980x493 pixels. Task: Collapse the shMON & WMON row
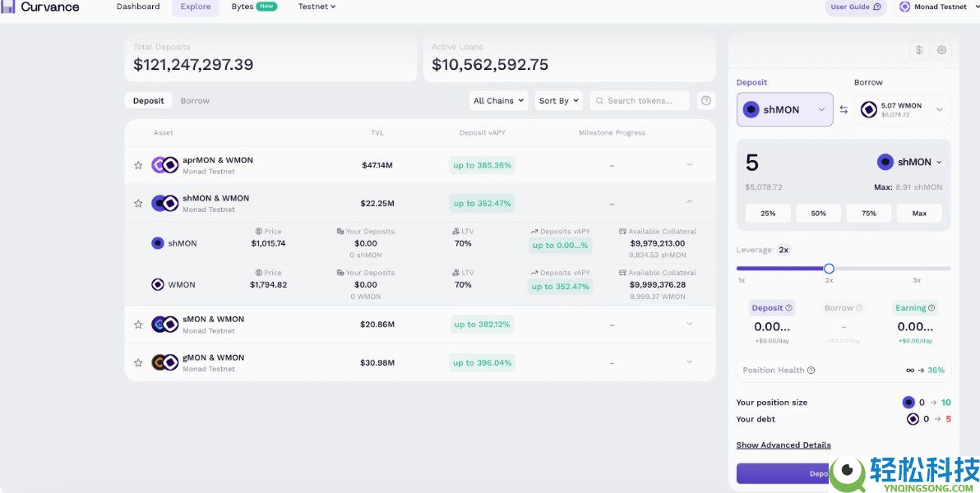689,202
